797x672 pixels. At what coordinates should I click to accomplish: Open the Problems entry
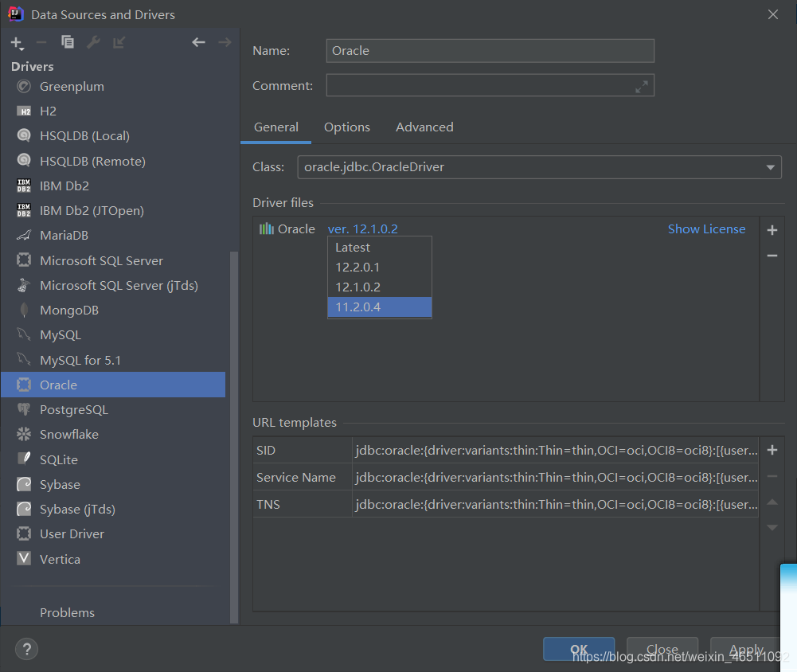click(x=67, y=612)
